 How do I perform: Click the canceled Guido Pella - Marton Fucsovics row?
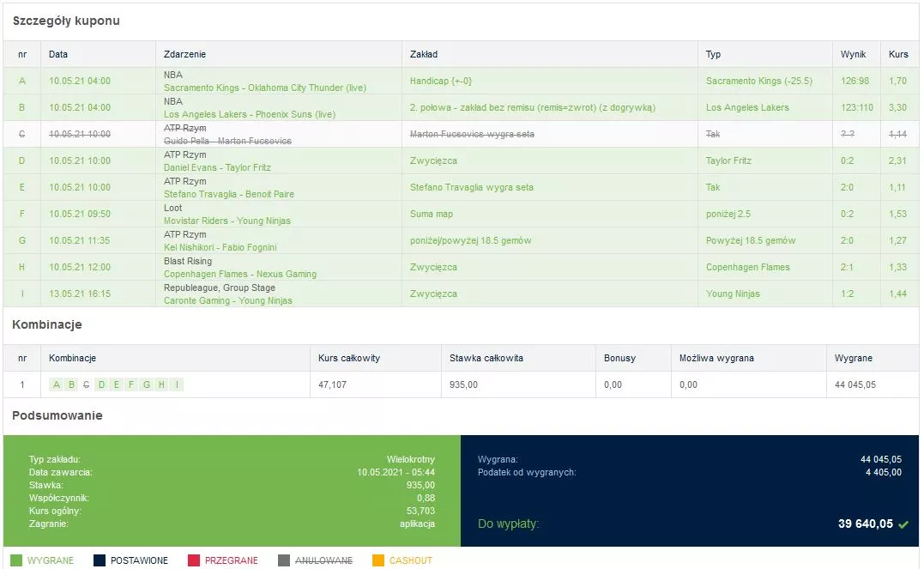tap(227, 141)
